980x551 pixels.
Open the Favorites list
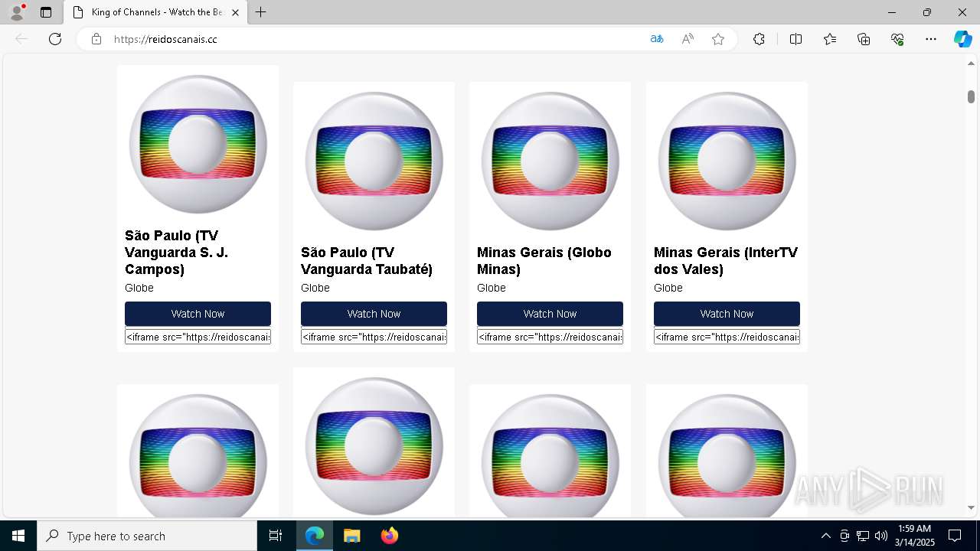point(830,39)
